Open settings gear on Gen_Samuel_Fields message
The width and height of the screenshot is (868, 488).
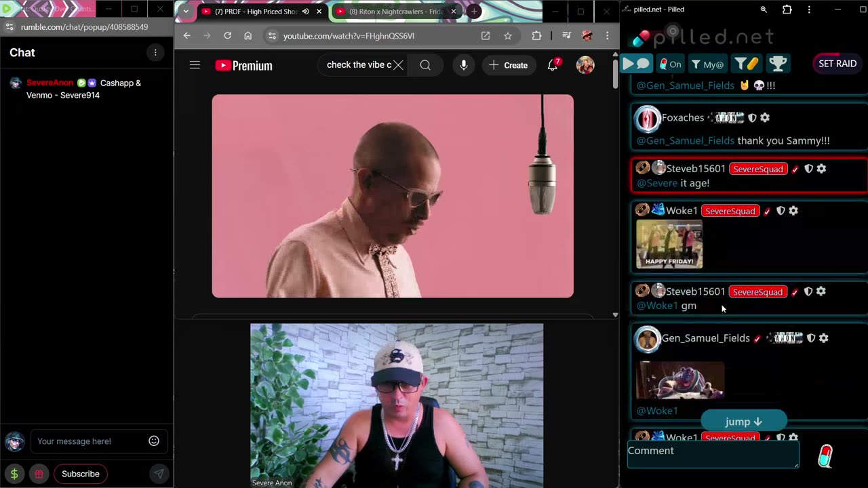[x=823, y=338]
